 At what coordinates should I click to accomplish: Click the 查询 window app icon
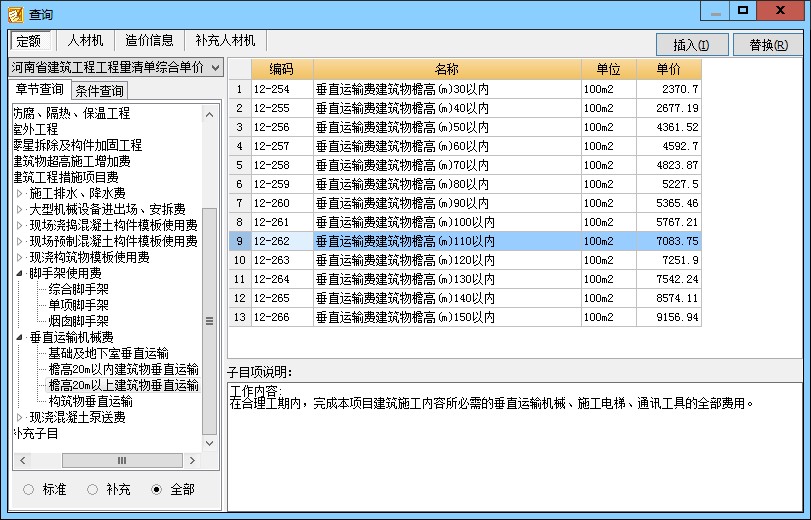tap(16, 14)
